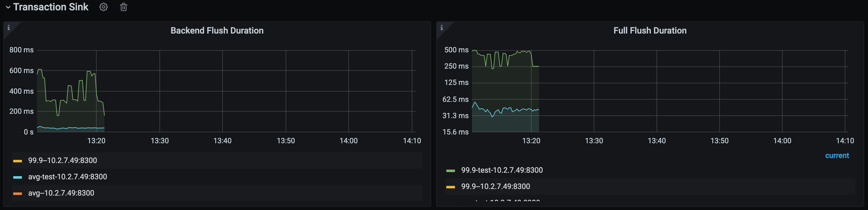Change cyan color swatch of avg-test Backend series
The height and width of the screenshot is (210, 868).
[x=18, y=177]
